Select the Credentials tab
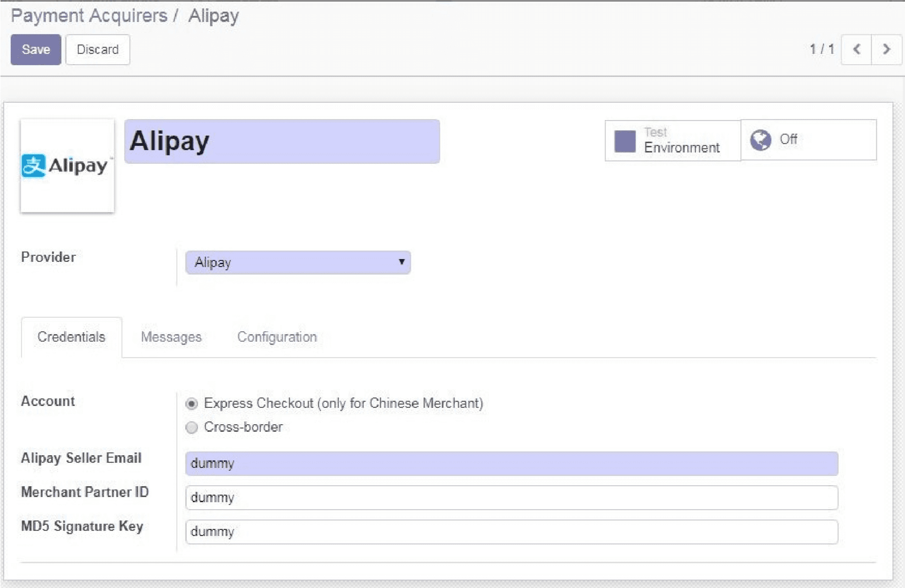The width and height of the screenshot is (905, 588). click(x=71, y=337)
